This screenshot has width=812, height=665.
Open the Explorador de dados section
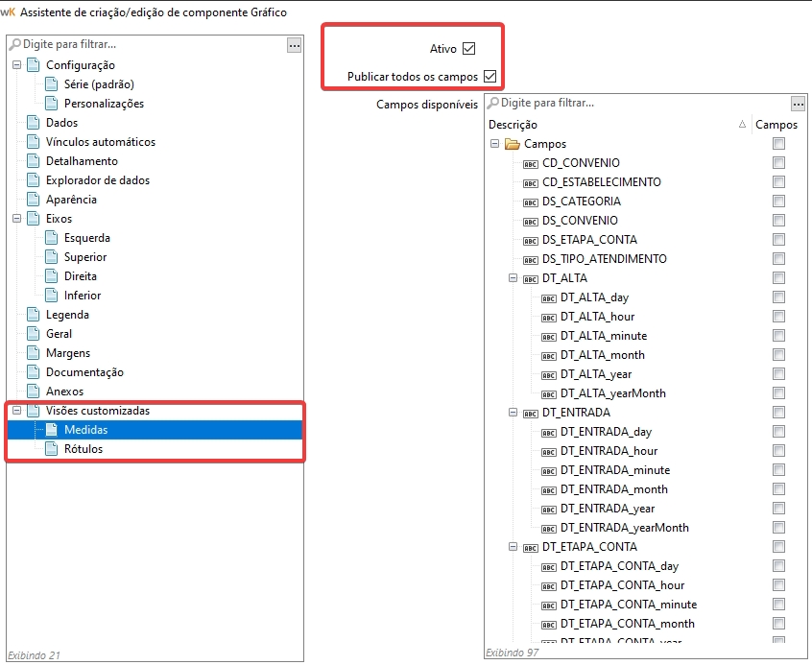[97, 180]
